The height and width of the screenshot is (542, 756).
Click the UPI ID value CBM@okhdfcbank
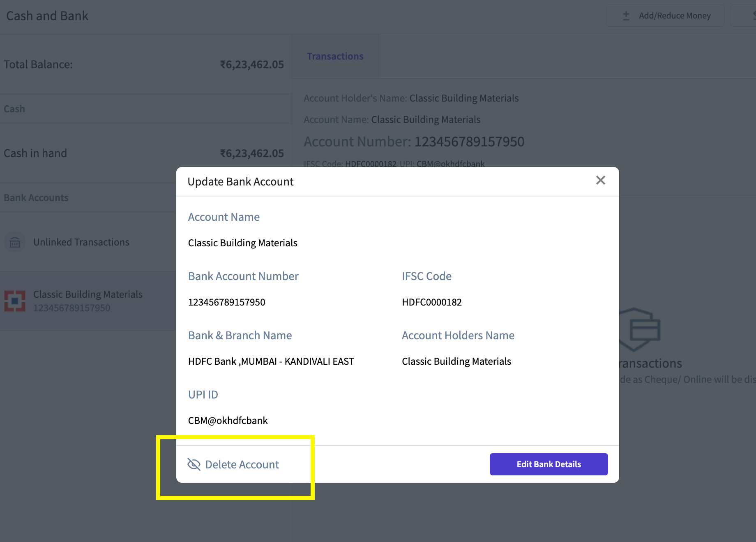(x=228, y=420)
